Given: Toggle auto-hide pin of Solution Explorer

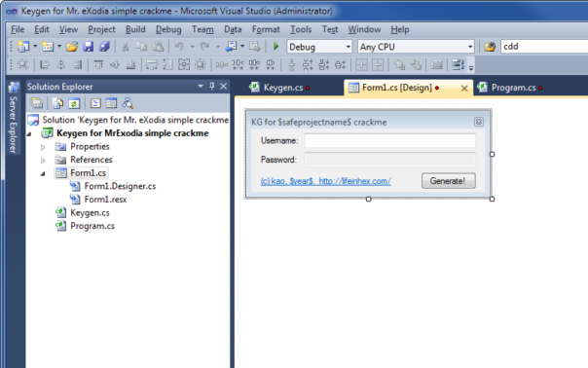Looking at the screenshot, I should point(212,87).
